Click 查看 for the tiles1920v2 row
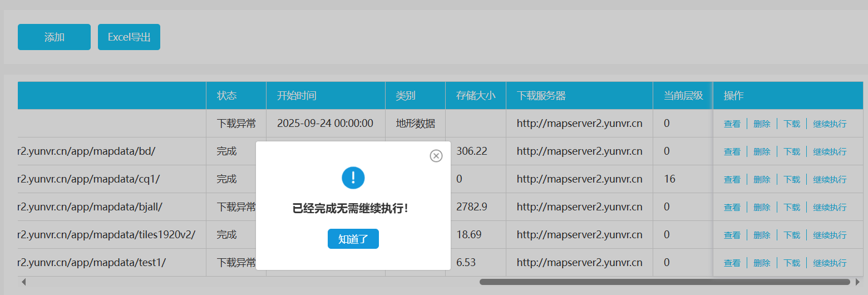The image size is (868, 295). point(732,235)
